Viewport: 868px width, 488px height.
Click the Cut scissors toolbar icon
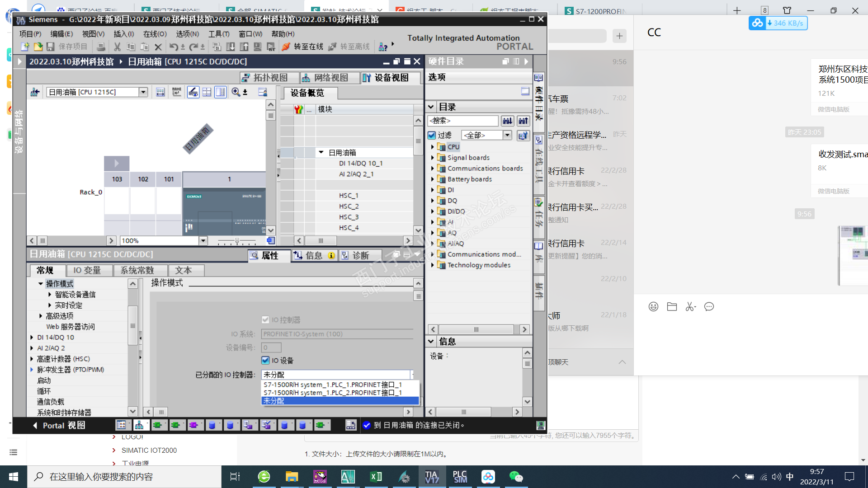pos(117,47)
